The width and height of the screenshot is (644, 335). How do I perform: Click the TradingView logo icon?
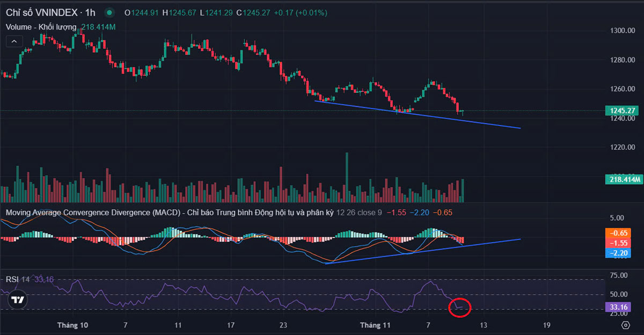(18, 300)
